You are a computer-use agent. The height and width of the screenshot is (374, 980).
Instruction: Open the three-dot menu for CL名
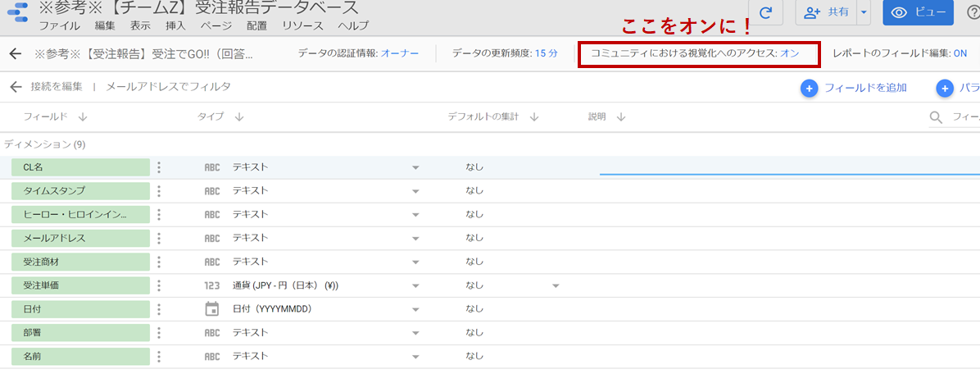[x=160, y=167]
